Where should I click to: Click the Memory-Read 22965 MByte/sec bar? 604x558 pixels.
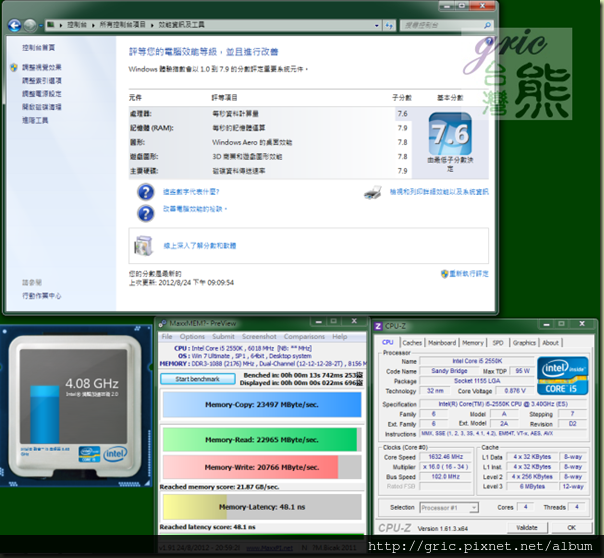point(262,439)
